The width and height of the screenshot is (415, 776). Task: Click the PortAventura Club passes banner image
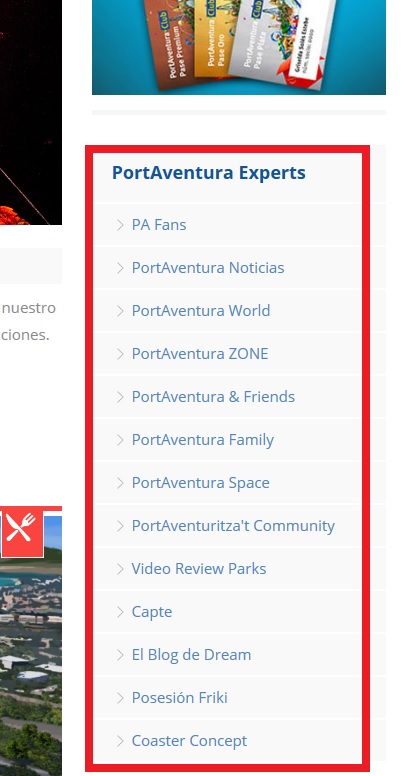click(239, 47)
